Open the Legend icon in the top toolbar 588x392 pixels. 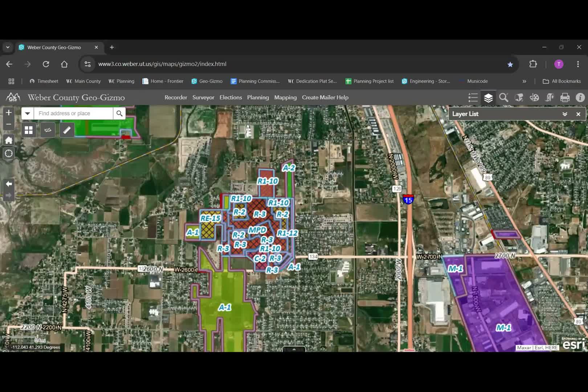coord(473,97)
